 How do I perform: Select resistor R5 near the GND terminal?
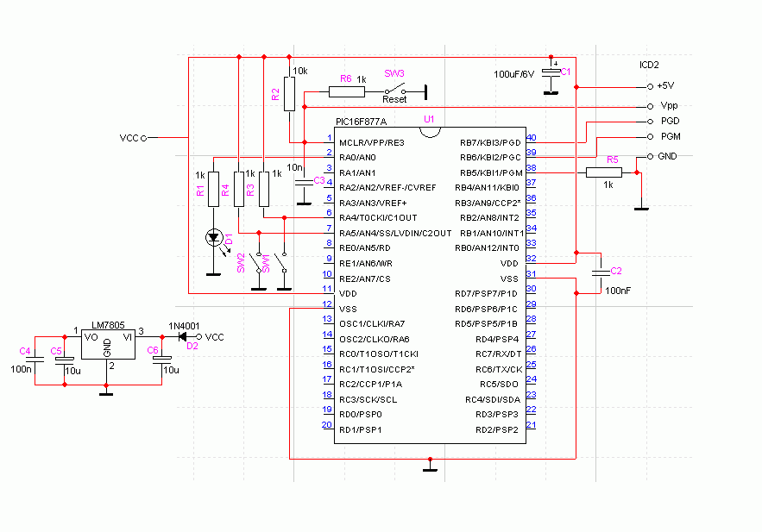click(603, 172)
